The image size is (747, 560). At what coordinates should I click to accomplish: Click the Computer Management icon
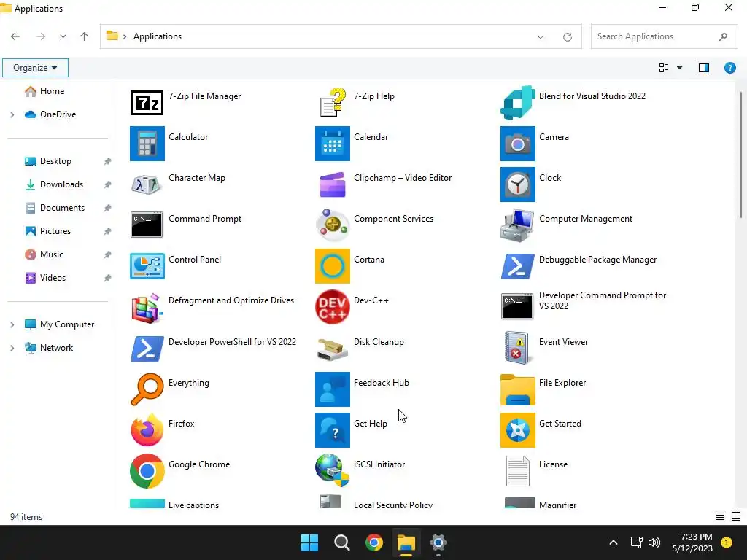click(517, 225)
